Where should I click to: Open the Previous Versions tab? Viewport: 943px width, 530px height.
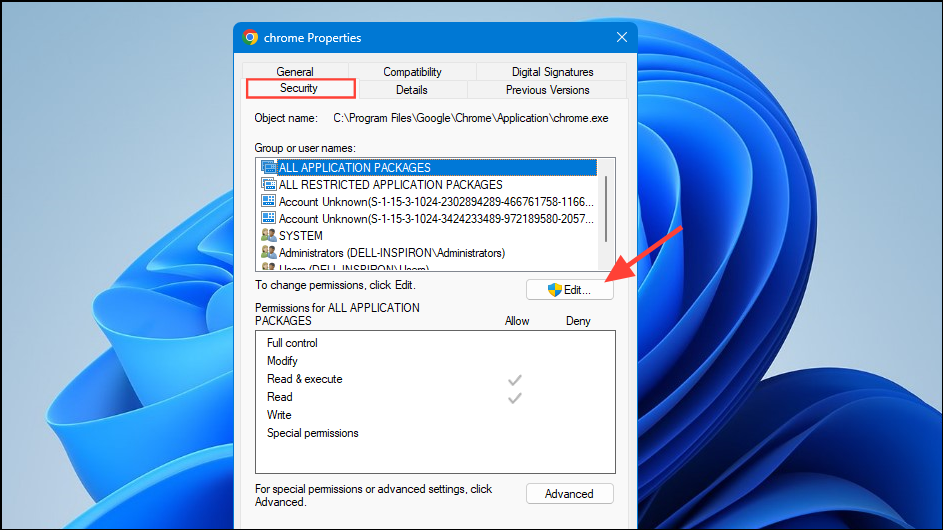(547, 90)
